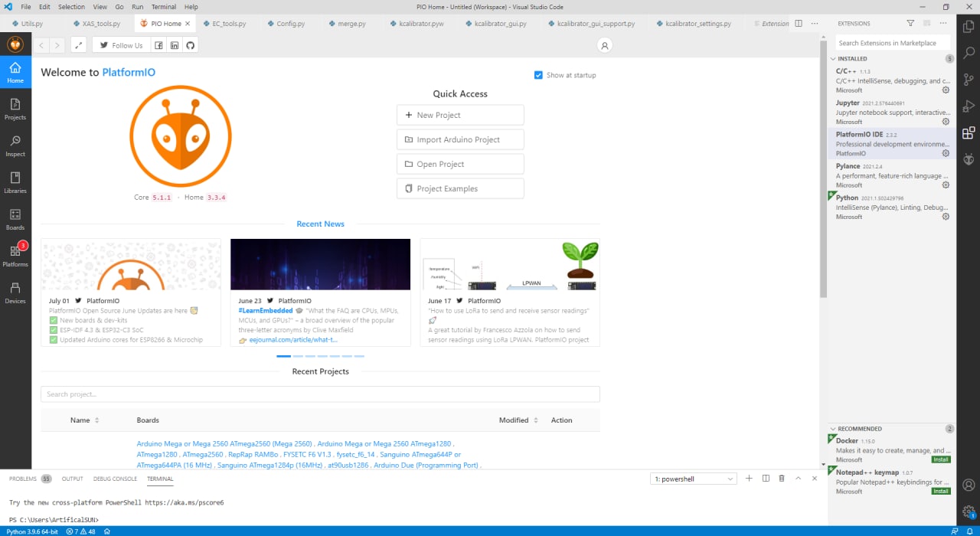The width and height of the screenshot is (980, 536).
Task: Sort recent projects by Modified column
Action: pos(518,420)
